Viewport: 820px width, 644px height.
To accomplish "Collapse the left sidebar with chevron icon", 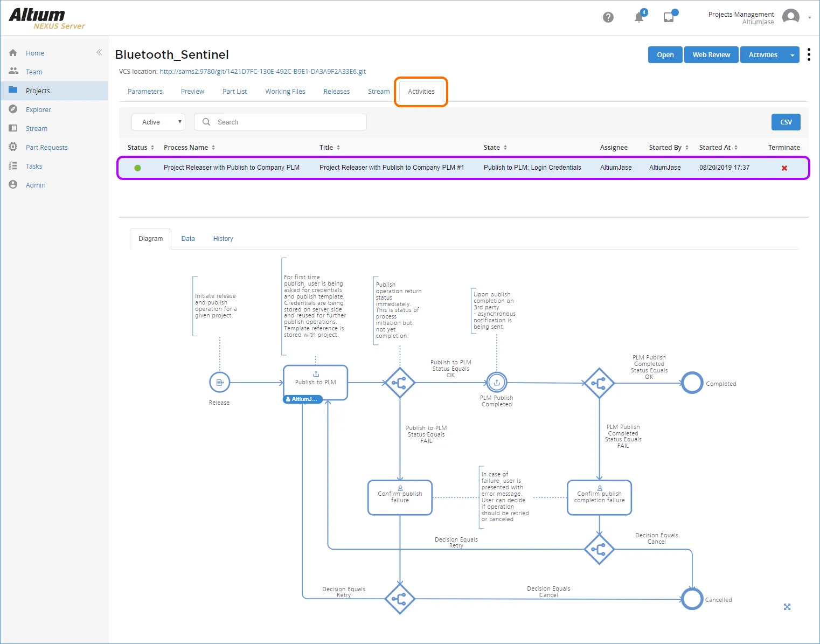I will point(99,52).
